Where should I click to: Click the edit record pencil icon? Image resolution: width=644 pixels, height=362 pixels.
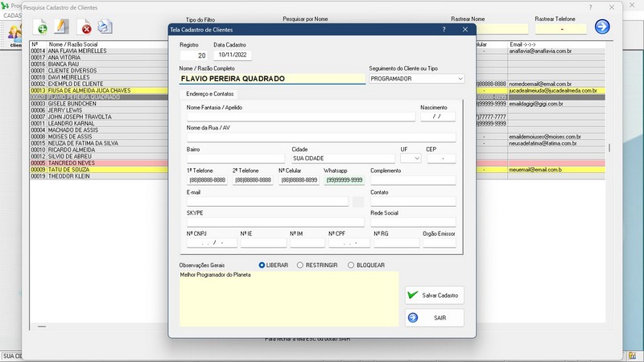pyautogui.click(x=62, y=27)
